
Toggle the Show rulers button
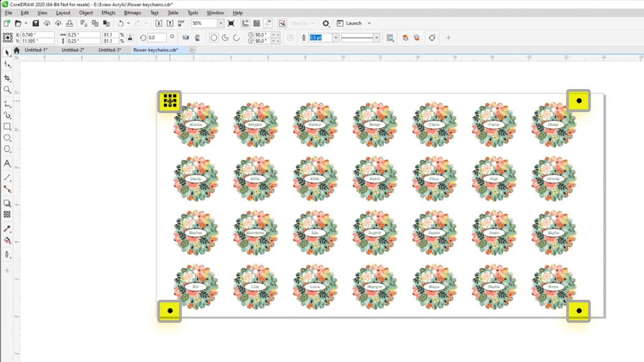(245, 24)
